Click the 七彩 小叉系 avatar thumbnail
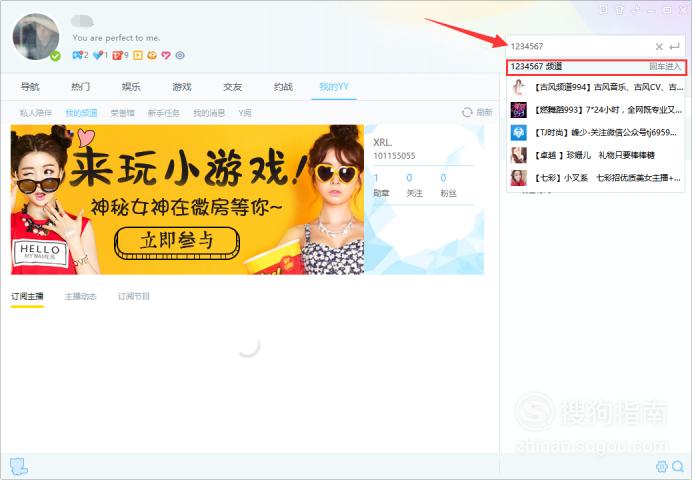Screen dimensions: 692x480 pos(519,178)
